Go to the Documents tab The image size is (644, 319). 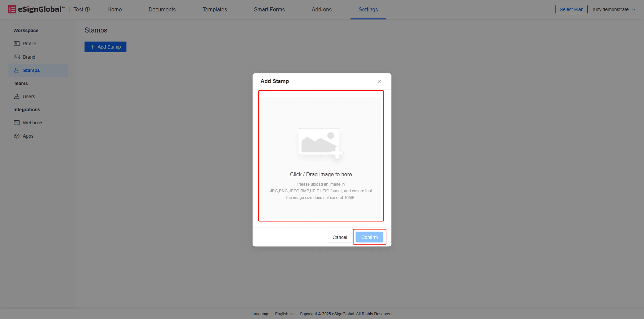[x=162, y=9]
